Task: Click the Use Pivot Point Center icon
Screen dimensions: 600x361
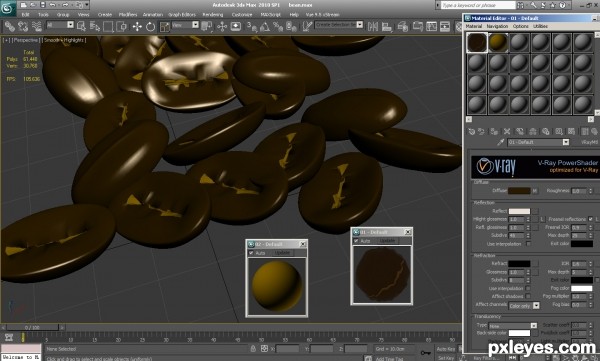Action: (207, 26)
